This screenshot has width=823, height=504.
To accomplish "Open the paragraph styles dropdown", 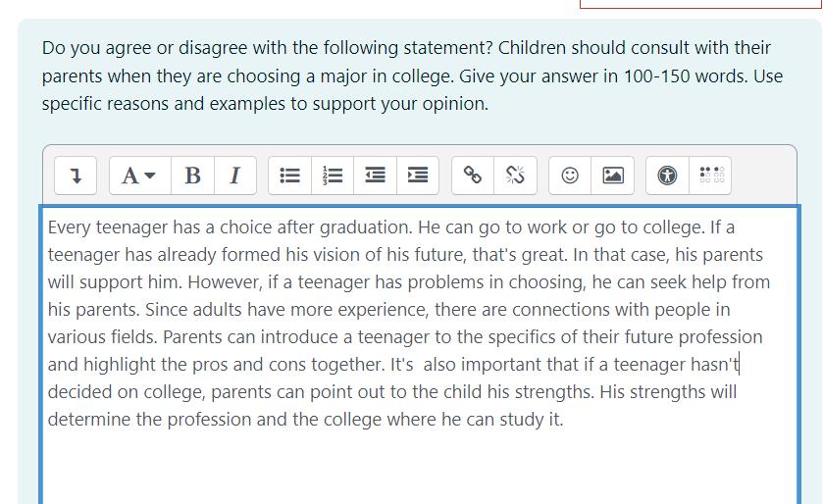I will [139, 176].
